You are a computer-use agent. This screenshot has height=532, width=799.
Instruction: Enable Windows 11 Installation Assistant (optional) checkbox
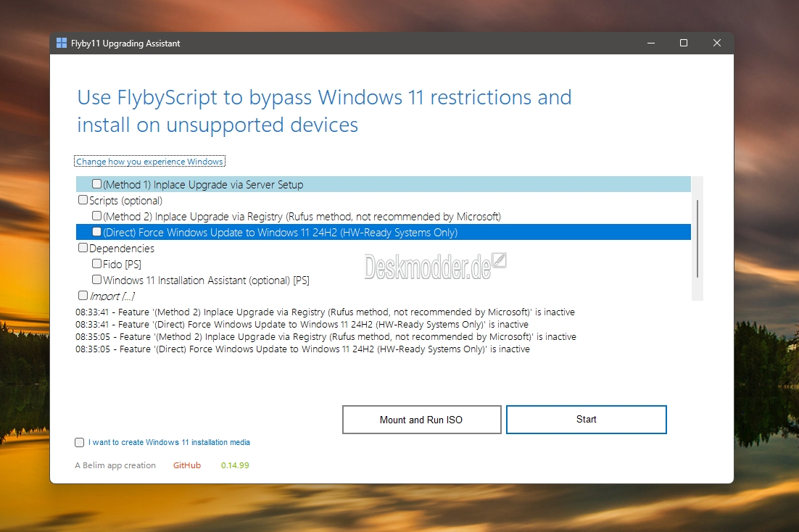pyautogui.click(x=97, y=279)
